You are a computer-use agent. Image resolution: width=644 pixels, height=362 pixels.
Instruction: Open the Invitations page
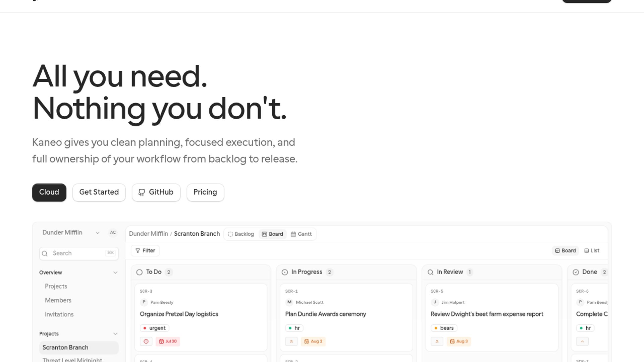(59, 314)
